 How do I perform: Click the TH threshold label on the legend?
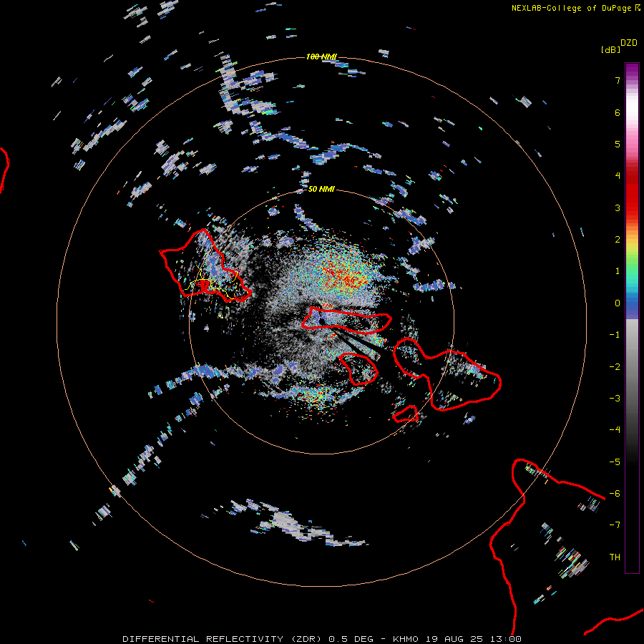point(615,557)
